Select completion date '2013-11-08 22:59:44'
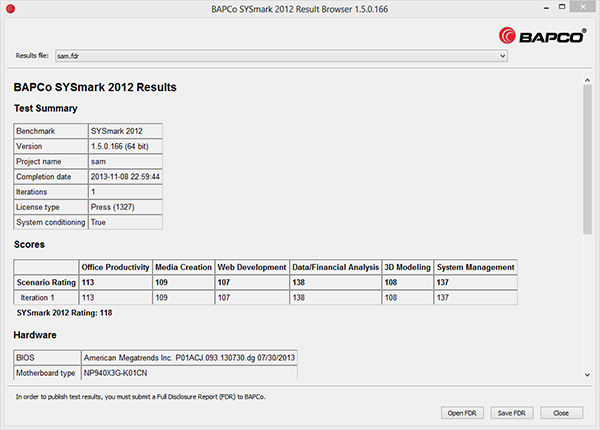 (126, 177)
